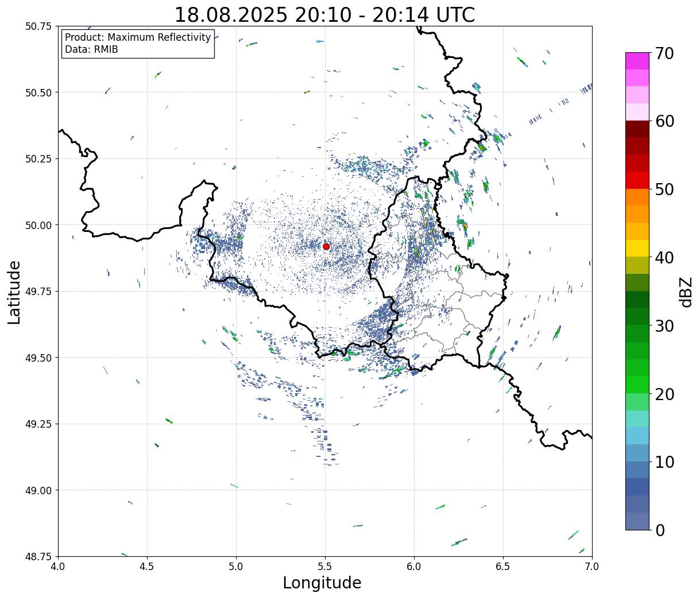This screenshot has height=597, width=700.
Task: Click the latitude tick label 49.25
Action: [x=38, y=424]
